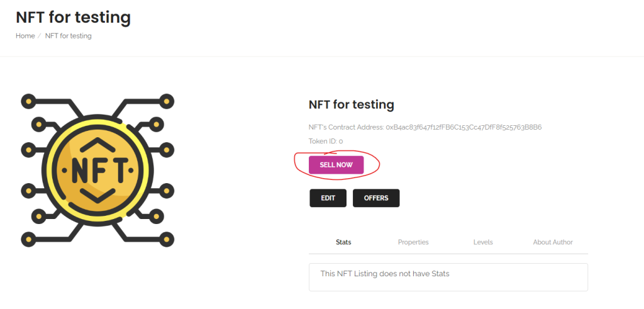The height and width of the screenshot is (309, 644).
Task: Click the pink SELL NOW button
Action: point(336,165)
